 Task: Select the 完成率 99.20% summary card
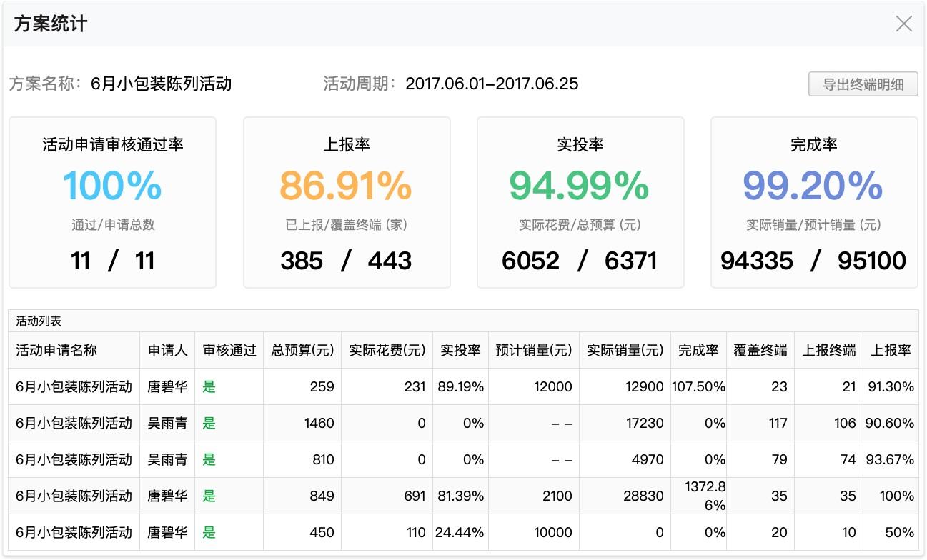(x=814, y=203)
